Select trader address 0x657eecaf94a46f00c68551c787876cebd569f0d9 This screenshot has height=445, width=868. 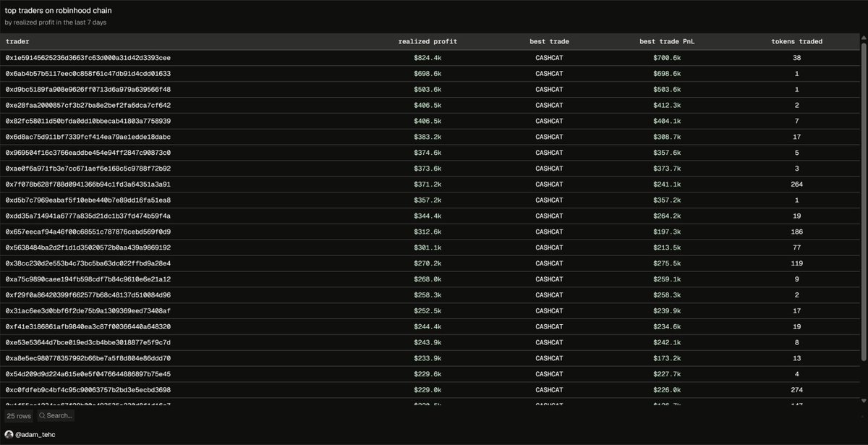[88, 232]
